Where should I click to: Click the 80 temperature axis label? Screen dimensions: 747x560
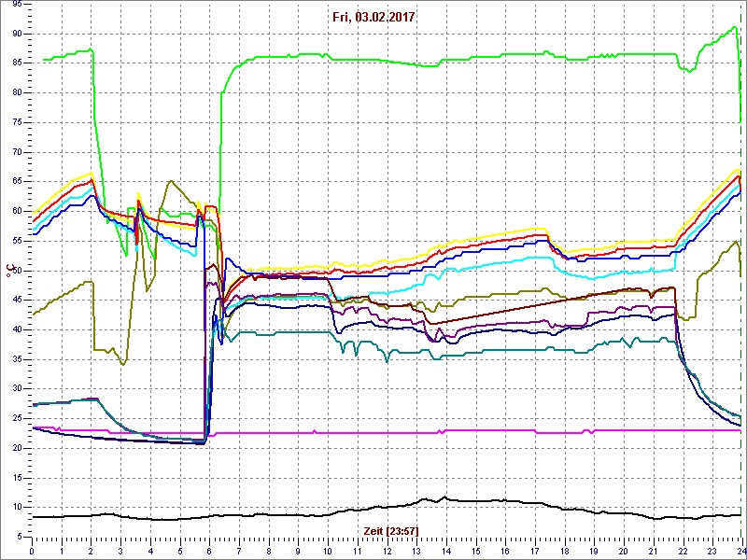click(16, 92)
